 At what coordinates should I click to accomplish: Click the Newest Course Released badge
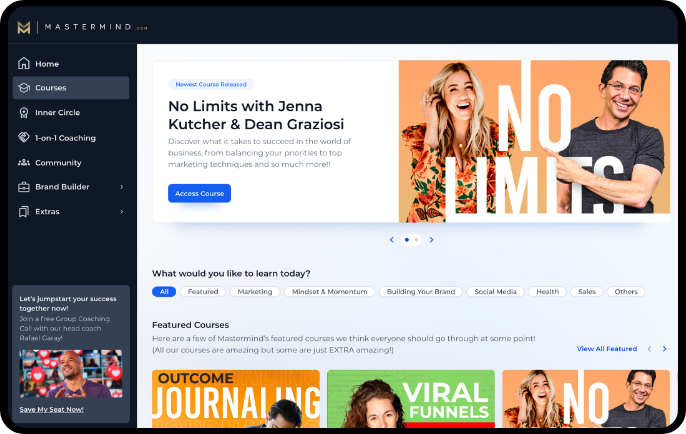point(211,84)
